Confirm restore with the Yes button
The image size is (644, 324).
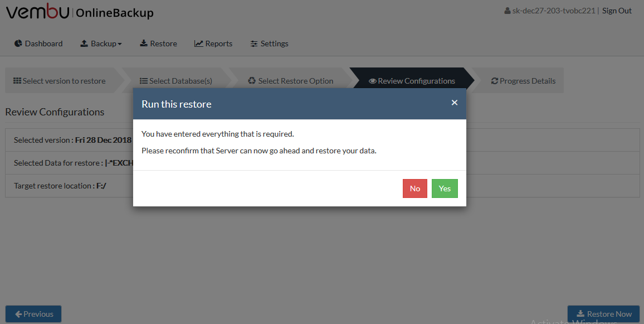(445, 188)
